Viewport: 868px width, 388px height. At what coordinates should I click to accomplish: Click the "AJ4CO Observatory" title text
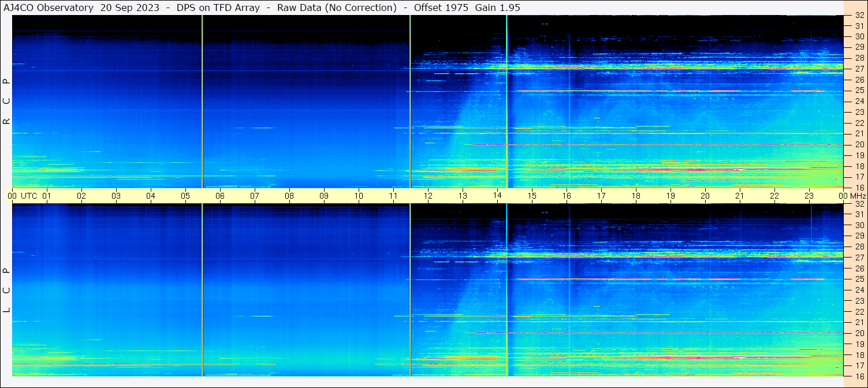pos(50,8)
